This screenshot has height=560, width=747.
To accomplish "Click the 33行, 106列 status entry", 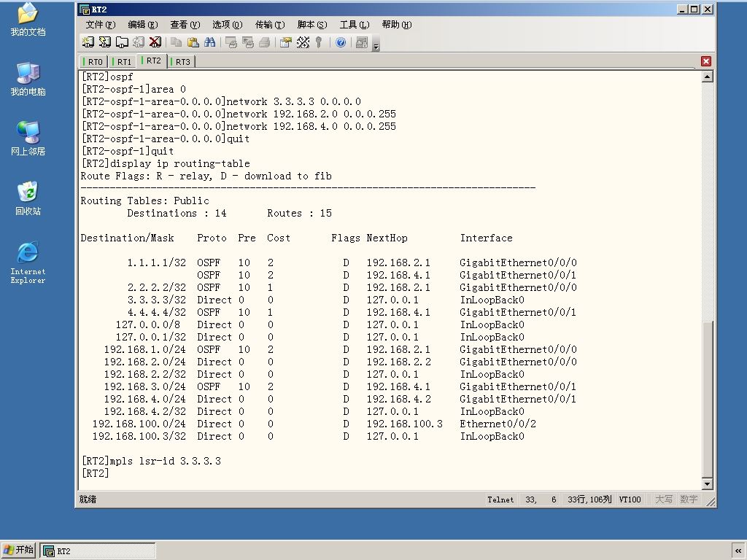I will click(x=589, y=499).
